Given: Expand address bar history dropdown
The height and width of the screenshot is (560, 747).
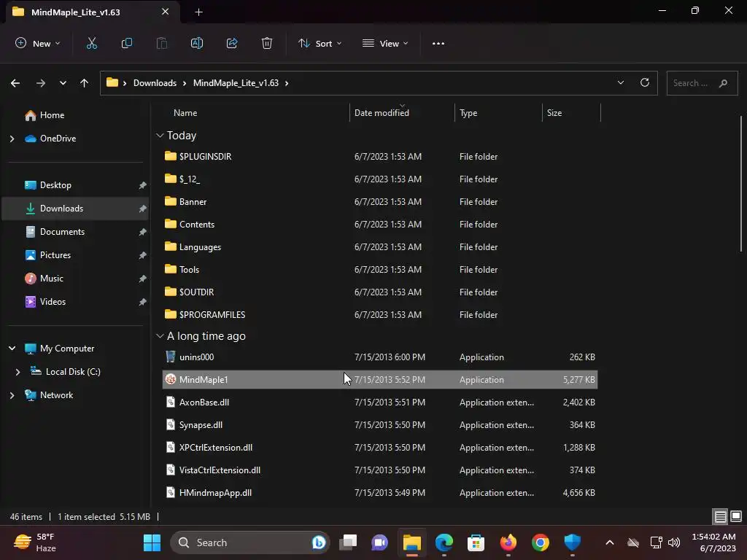Looking at the screenshot, I should pos(620,82).
